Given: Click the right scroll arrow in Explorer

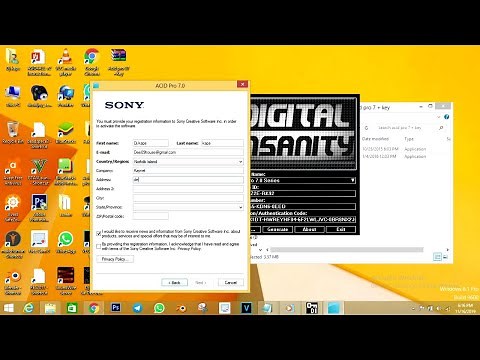Looking at the screenshot, I should [448, 249].
